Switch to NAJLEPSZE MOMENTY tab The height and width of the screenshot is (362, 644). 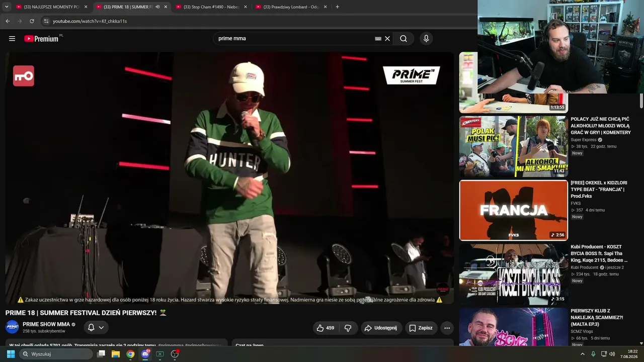[51, 7]
